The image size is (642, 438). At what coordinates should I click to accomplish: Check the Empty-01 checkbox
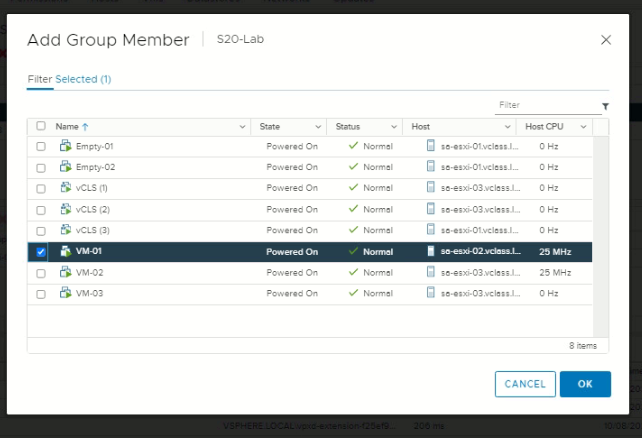pos(41,147)
